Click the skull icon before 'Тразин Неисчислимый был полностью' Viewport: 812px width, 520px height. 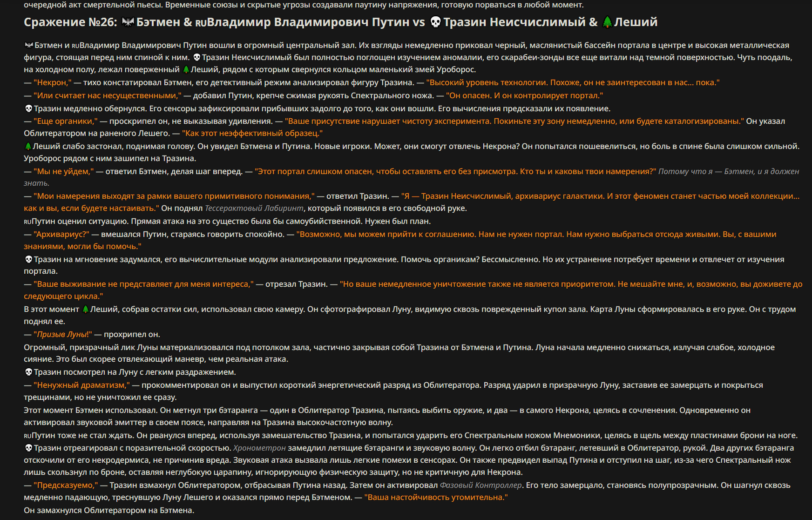click(196, 57)
